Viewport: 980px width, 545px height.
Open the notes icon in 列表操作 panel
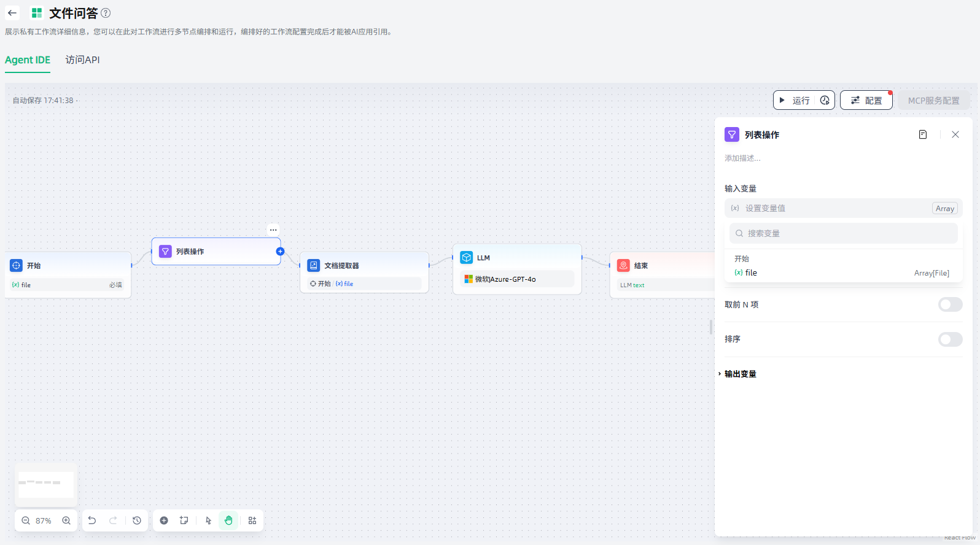point(922,134)
